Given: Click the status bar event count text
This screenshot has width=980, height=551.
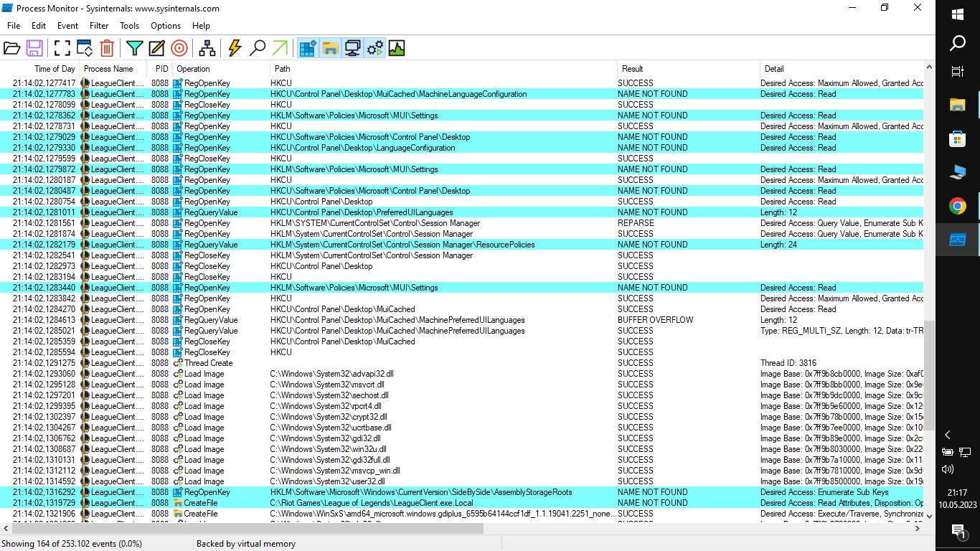Looking at the screenshot, I should [x=72, y=544].
